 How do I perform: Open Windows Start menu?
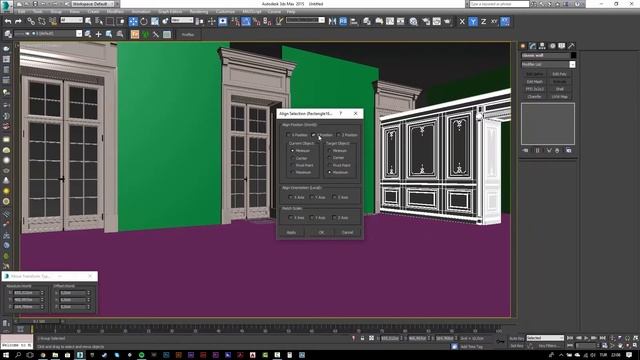coord(6,355)
